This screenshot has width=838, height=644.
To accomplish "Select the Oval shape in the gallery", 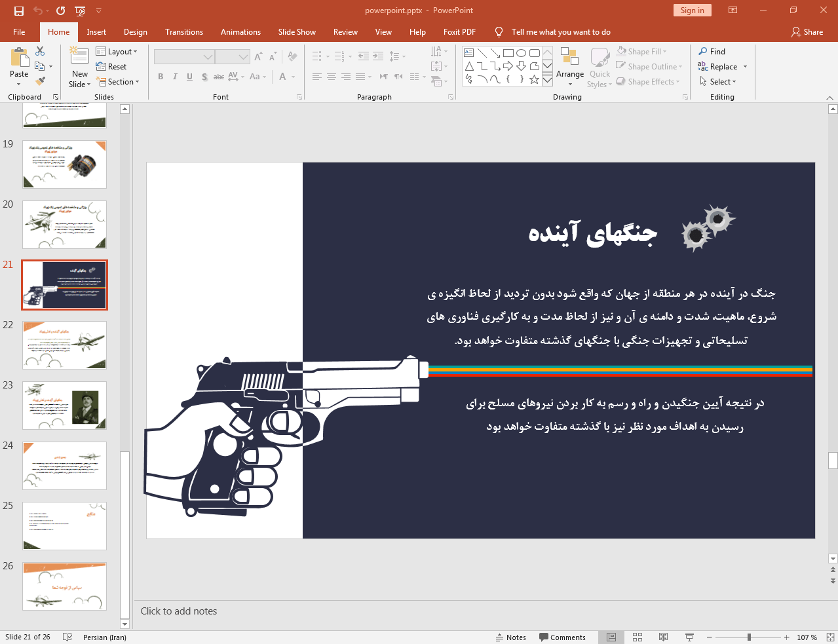I will 521,53.
